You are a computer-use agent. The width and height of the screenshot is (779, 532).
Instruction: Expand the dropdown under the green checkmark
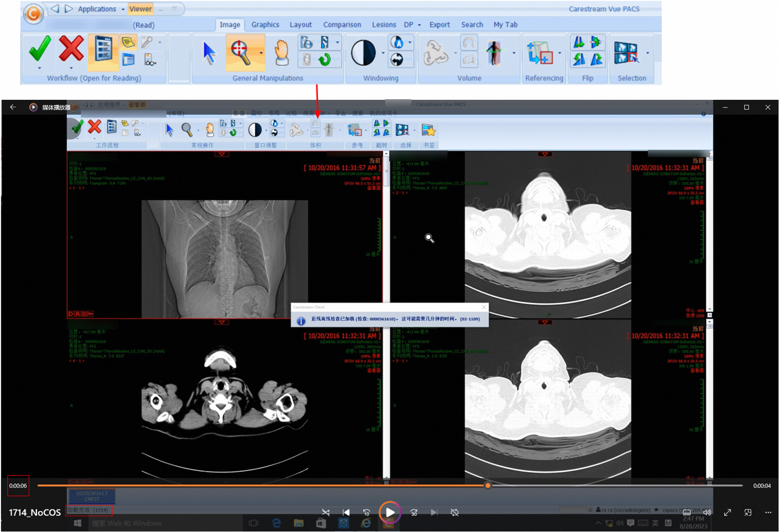click(40, 68)
